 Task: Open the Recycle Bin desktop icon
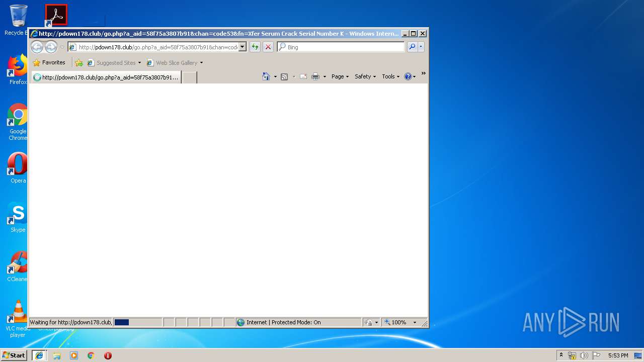pos(18,21)
